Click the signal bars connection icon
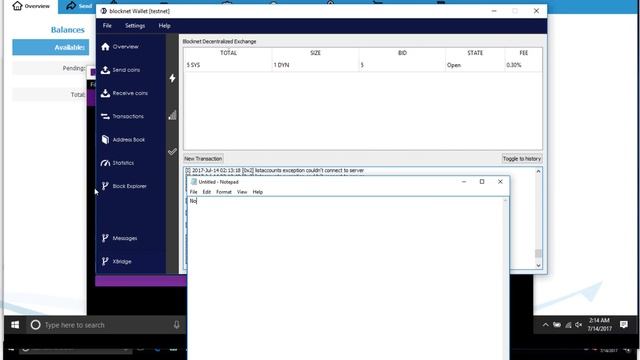The width and height of the screenshot is (640, 360). (172, 115)
